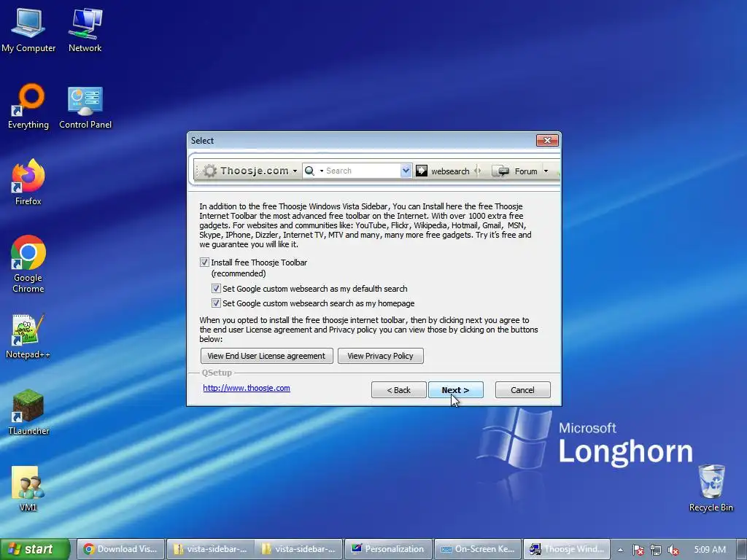Click the security shield tray icon

[638, 550]
